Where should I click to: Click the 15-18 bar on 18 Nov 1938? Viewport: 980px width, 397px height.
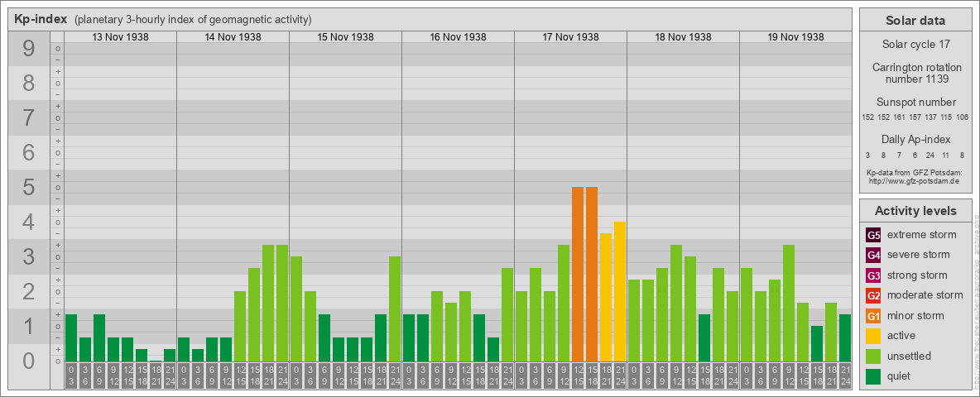(704, 337)
